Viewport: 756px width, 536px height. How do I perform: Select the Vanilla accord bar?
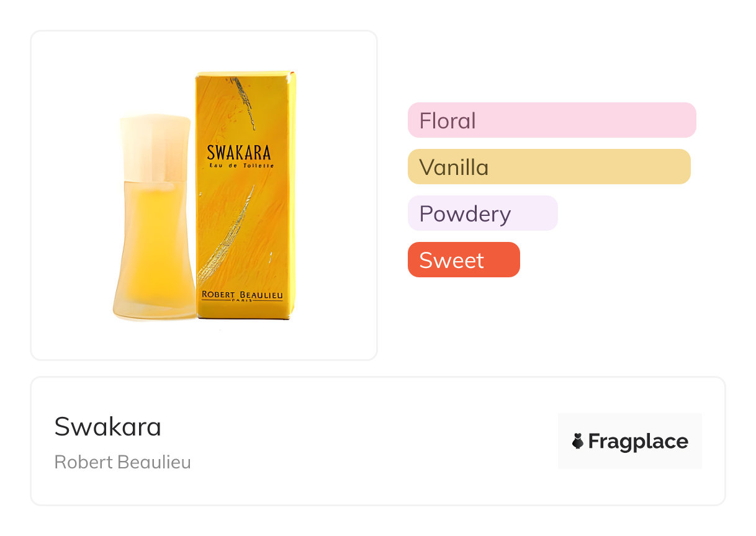pos(549,167)
